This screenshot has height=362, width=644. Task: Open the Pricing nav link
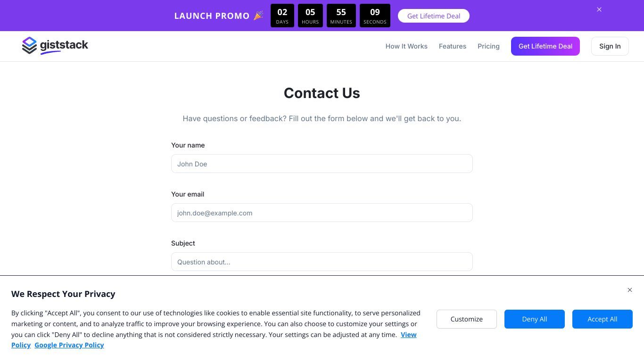coord(488,46)
